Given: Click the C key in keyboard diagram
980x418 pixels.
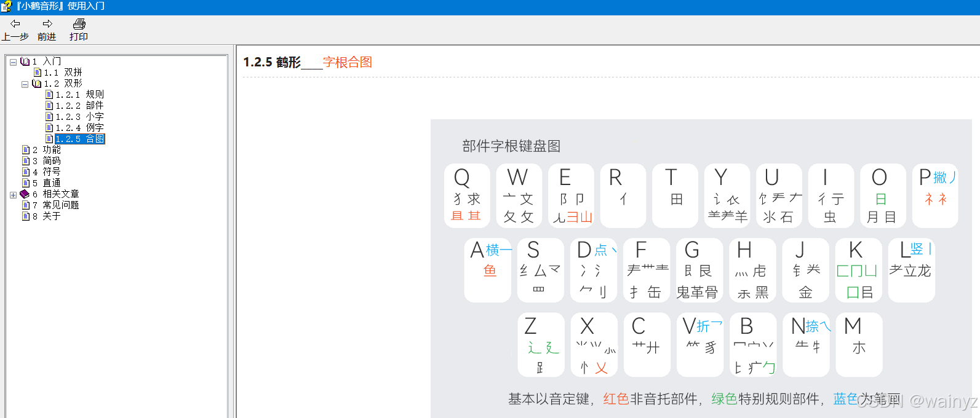Looking at the screenshot, I should tap(647, 345).
